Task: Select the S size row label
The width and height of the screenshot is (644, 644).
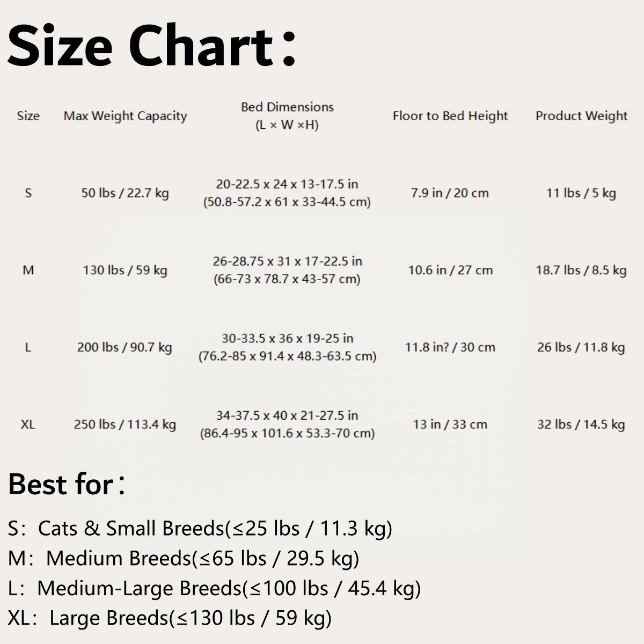Action: pyautogui.click(x=28, y=193)
